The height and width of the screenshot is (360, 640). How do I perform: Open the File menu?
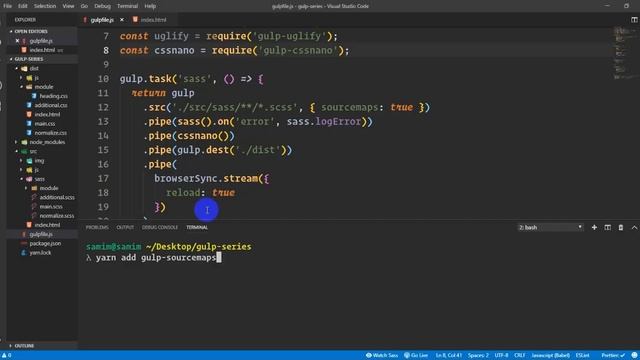7,6
